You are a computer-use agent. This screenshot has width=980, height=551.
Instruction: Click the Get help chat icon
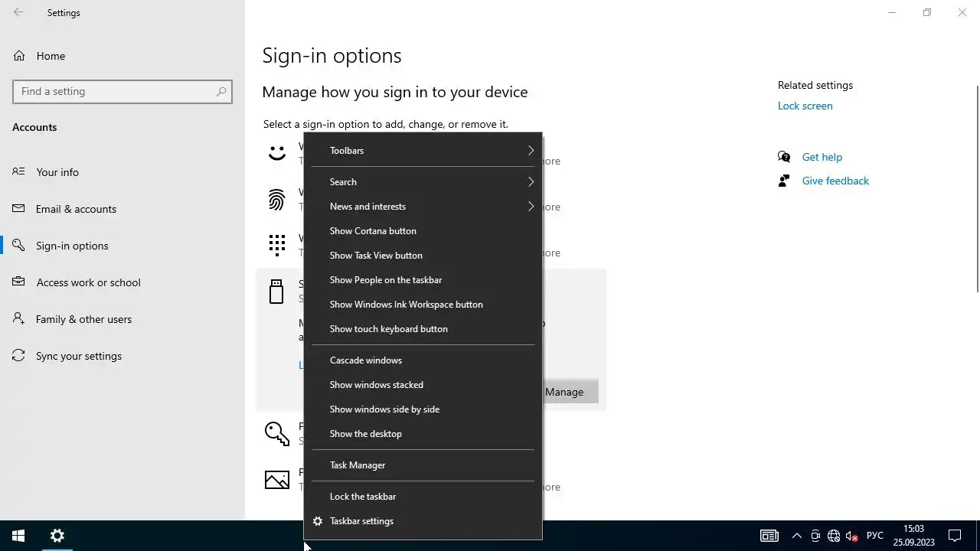[784, 157]
